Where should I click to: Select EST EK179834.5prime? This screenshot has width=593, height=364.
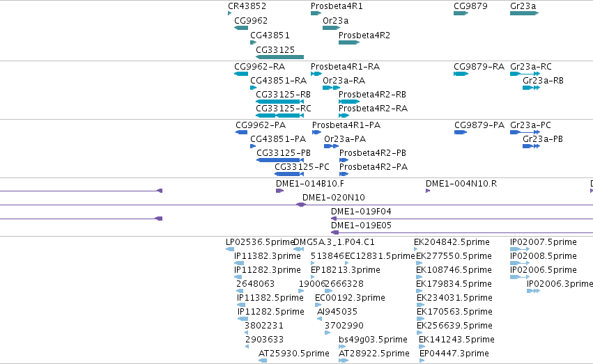(419, 292)
